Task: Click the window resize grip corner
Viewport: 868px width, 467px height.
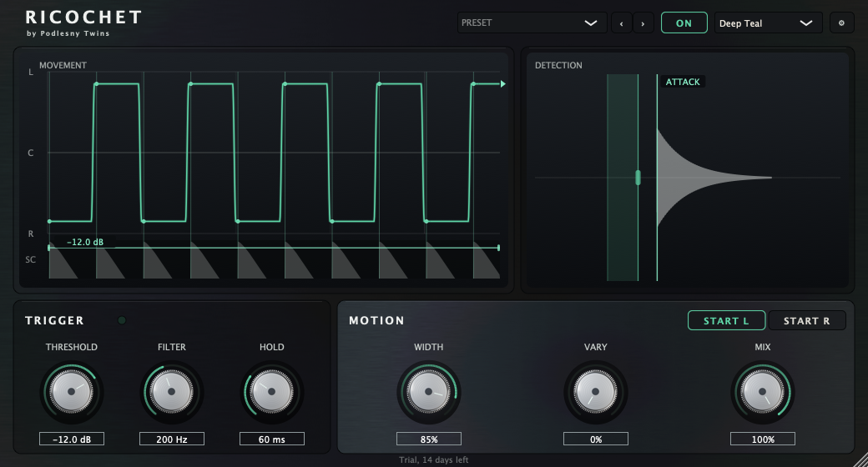Action: [860, 459]
